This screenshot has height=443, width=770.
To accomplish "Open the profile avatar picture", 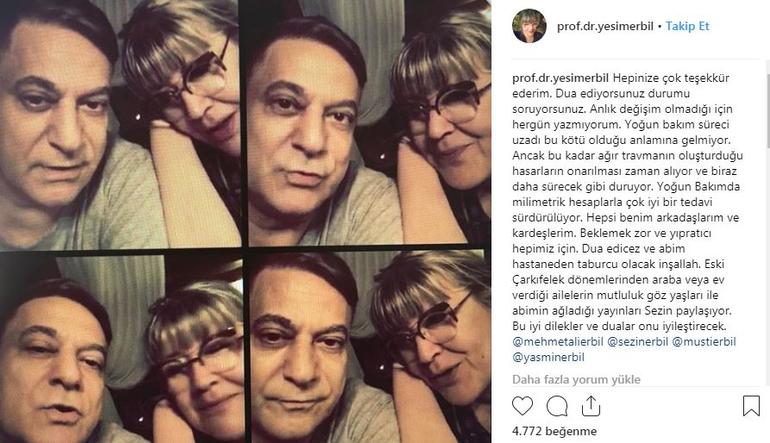I will click(x=529, y=26).
